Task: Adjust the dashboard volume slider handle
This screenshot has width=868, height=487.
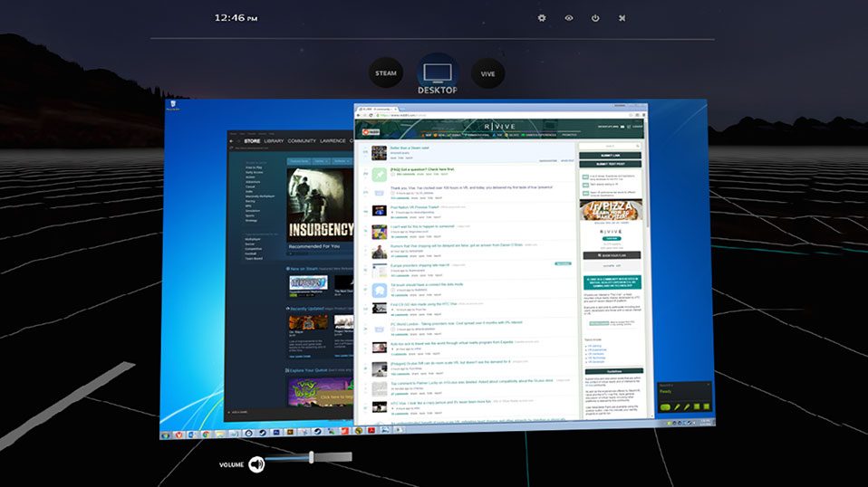Action: tap(312, 456)
